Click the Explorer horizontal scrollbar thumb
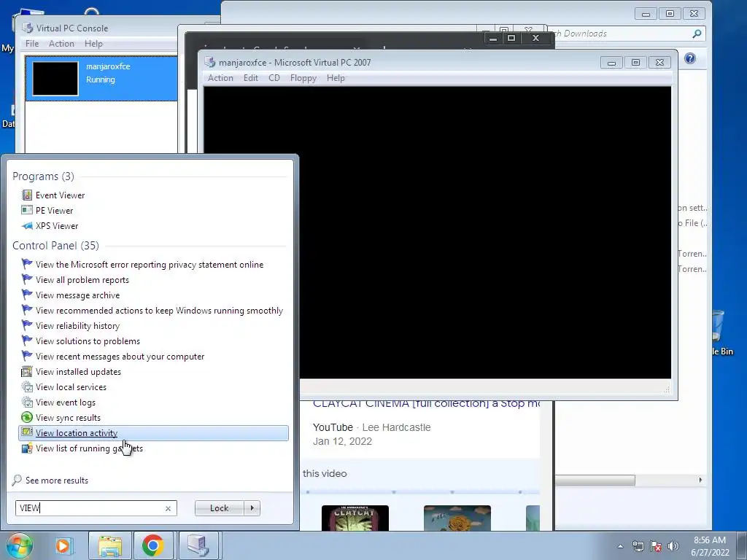The width and height of the screenshot is (747, 560). tap(595, 480)
